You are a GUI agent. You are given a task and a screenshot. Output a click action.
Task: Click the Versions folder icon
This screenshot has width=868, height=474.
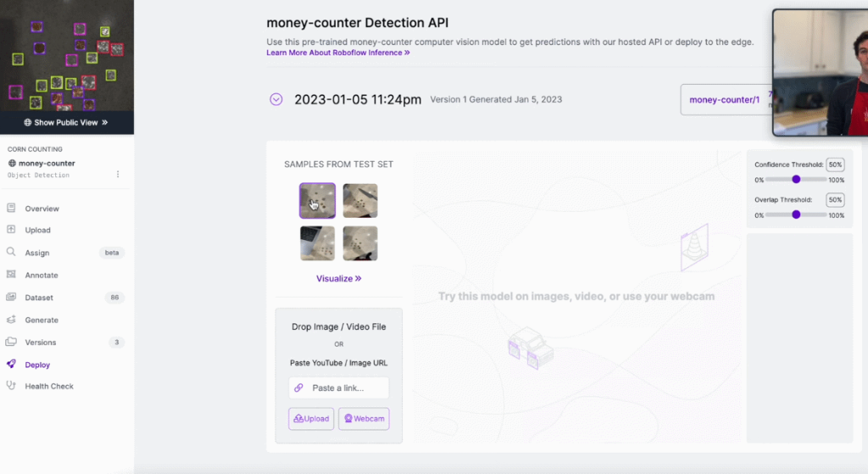[11, 342]
